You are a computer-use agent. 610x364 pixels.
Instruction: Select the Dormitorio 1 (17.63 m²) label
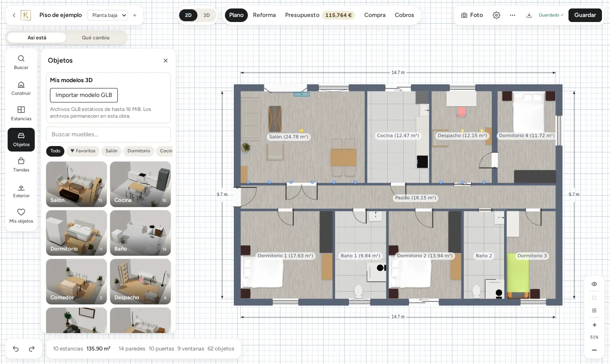(x=286, y=256)
